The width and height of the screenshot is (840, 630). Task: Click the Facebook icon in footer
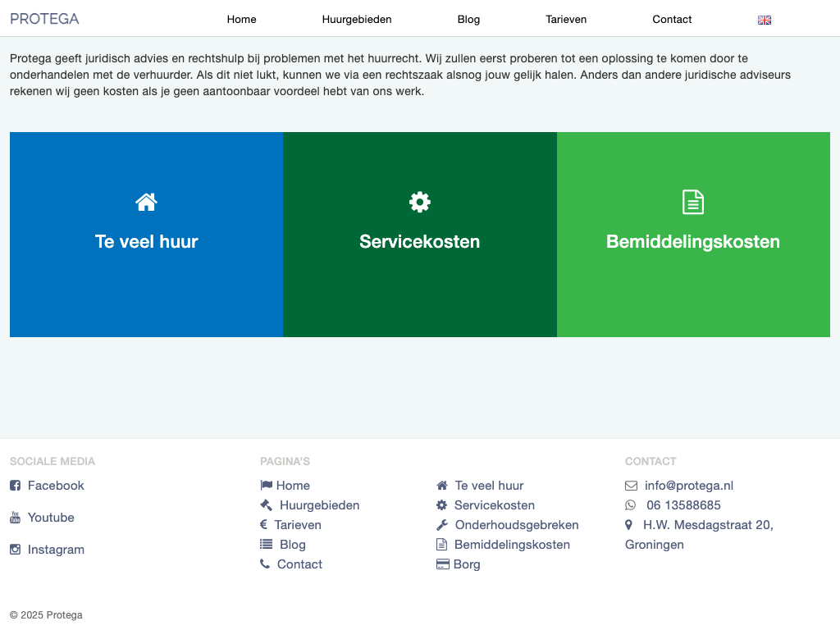[15, 486]
